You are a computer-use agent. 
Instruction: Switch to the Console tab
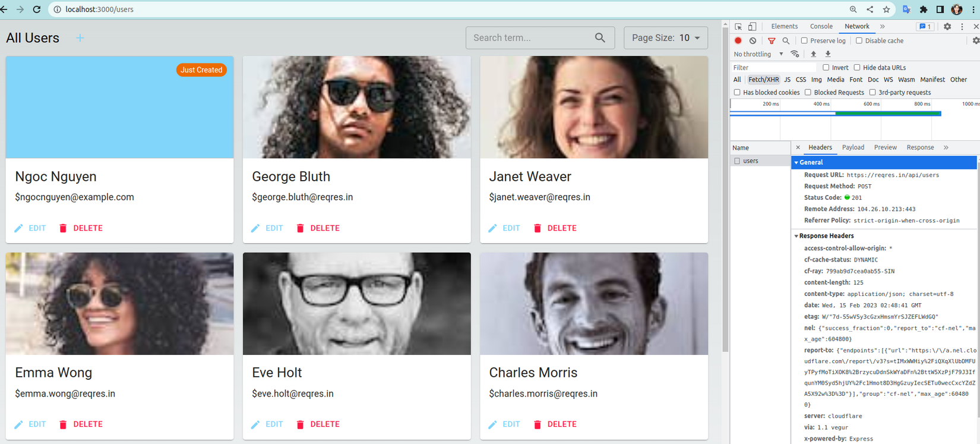pyautogui.click(x=821, y=27)
